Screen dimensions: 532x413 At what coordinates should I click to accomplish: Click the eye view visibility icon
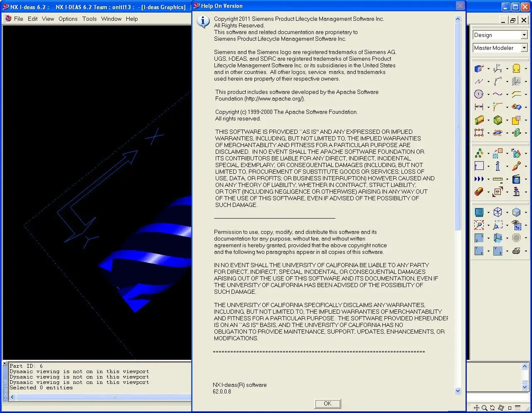[x=516, y=225]
